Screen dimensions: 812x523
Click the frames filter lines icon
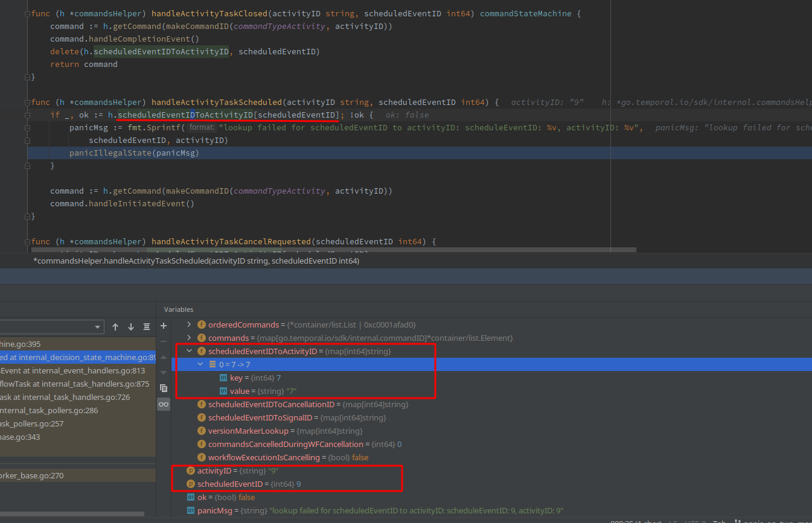pyautogui.click(x=147, y=327)
